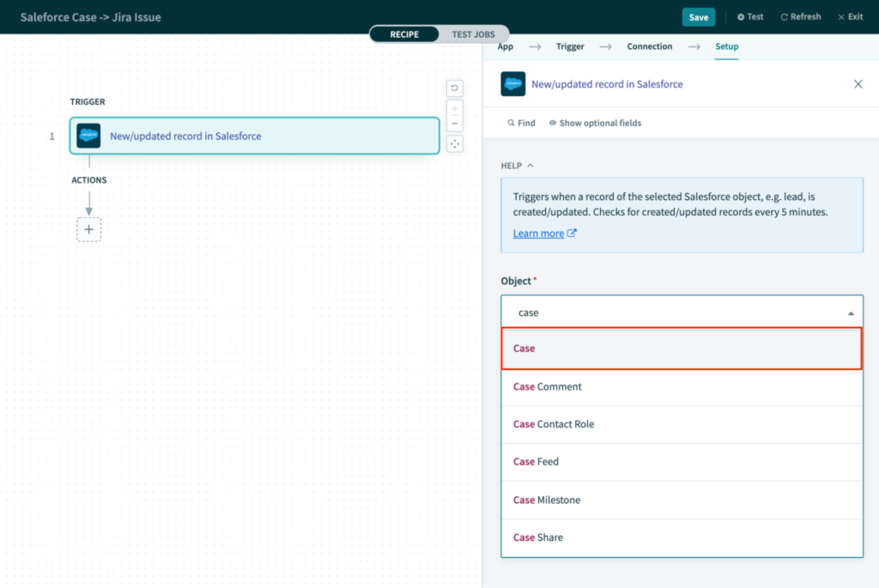Close the Salesforce trigger setup panel

[858, 84]
